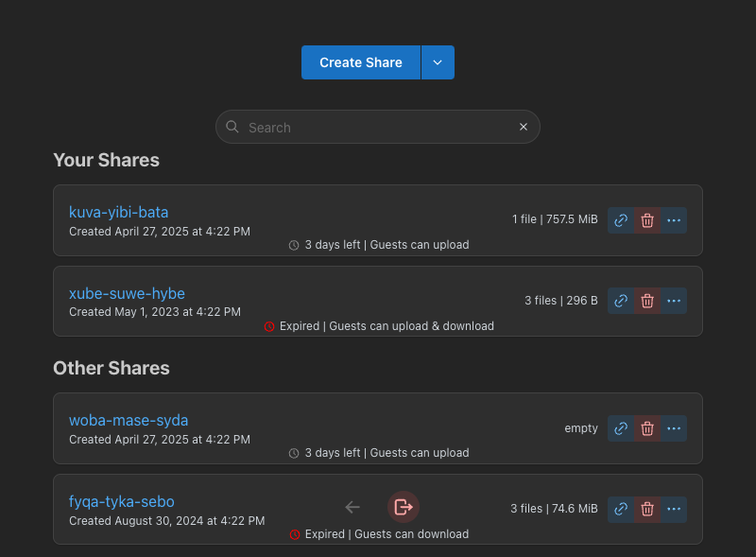The image size is (756, 557).
Task: Click the clock icon beside woba-mase-syda's 3 days left
Action: tap(294, 453)
